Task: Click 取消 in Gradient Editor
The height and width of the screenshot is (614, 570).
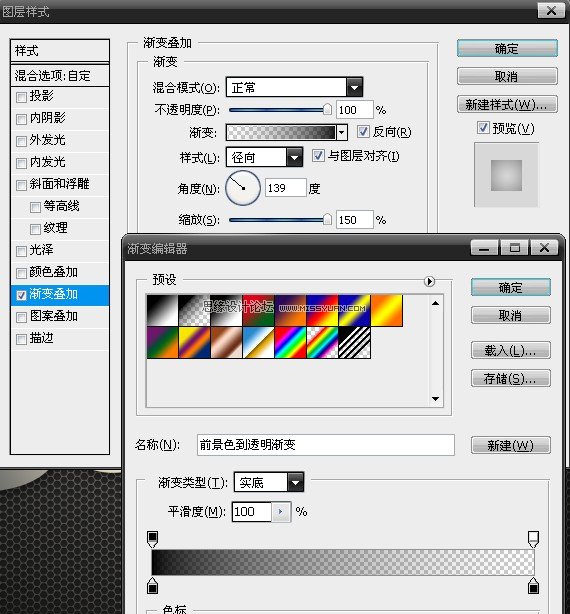Action: 510,315
